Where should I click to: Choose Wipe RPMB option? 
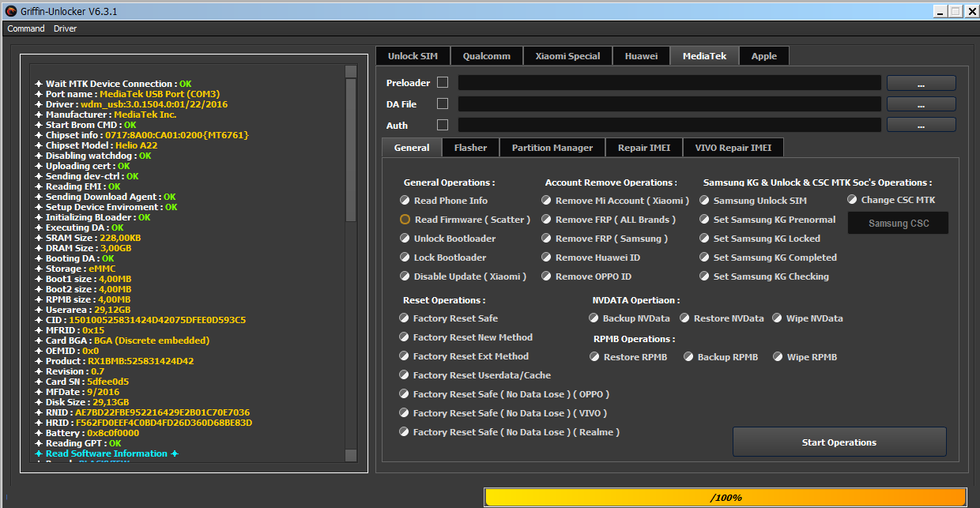[805, 357]
